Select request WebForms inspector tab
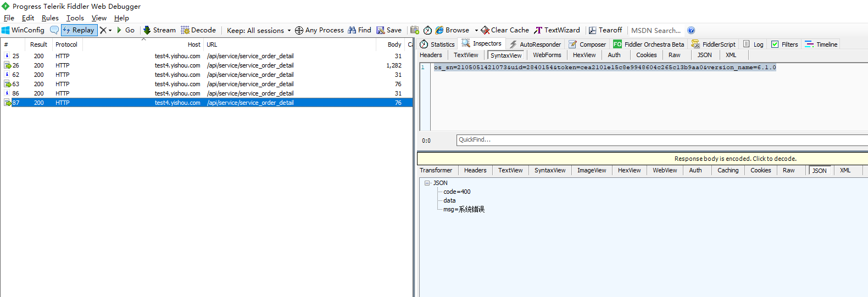 [x=547, y=55]
